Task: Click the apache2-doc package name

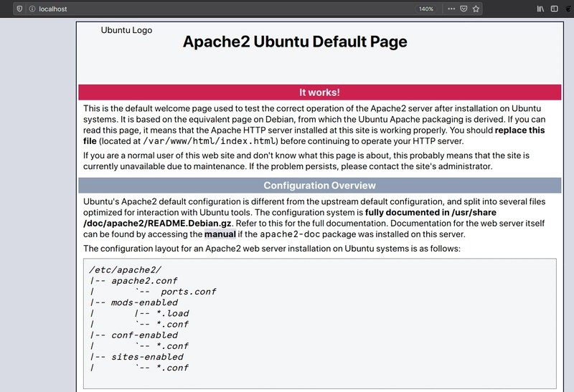Action: (x=290, y=234)
